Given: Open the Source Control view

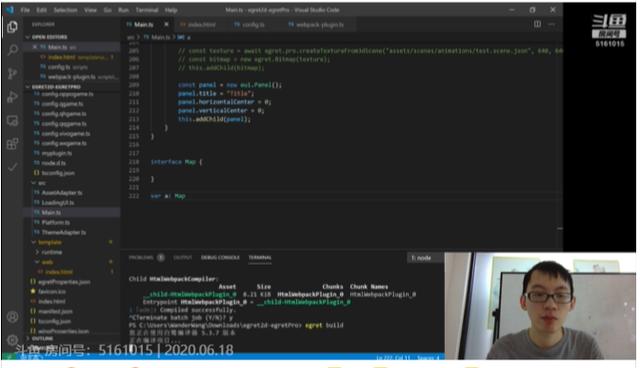Looking at the screenshot, I should pos(12,73).
